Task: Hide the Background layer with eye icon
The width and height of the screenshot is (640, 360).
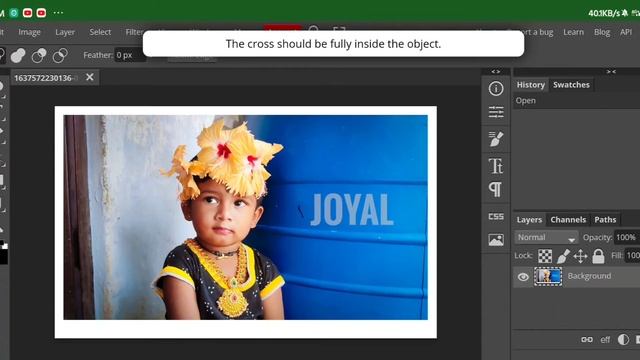Action: click(523, 277)
